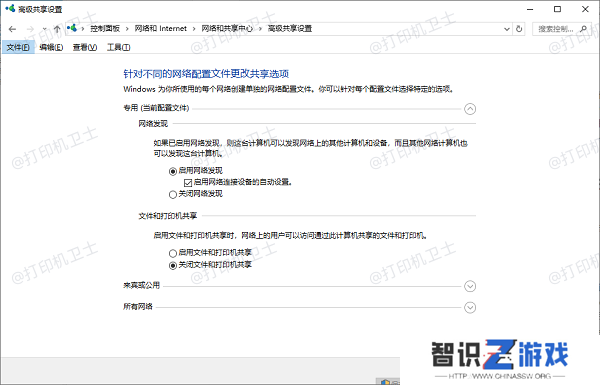Open the 工具(T) menu

(119, 47)
